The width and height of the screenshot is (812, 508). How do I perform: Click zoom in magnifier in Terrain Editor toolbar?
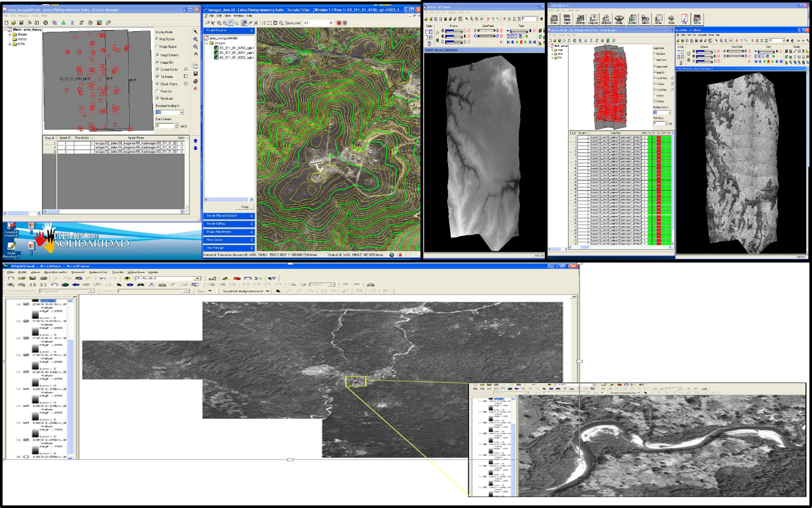219,23
